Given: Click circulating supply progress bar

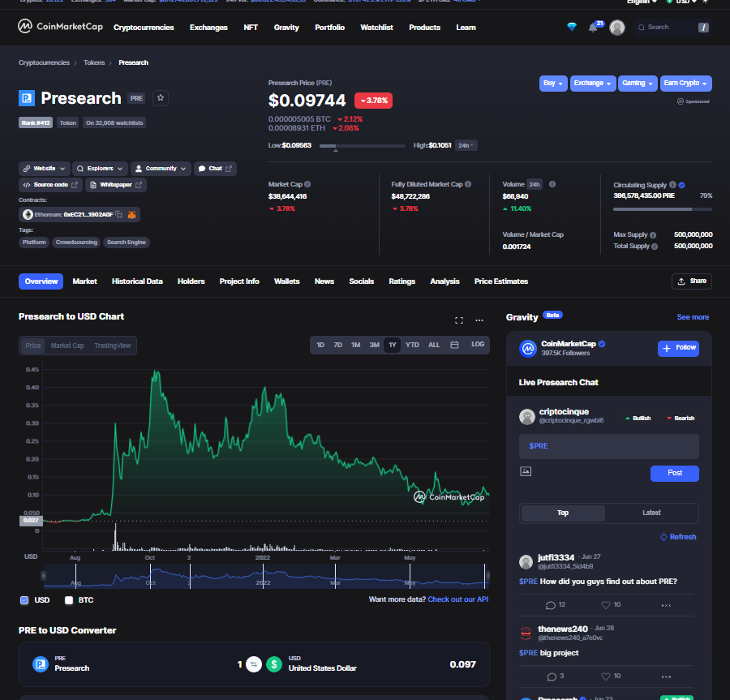Looking at the screenshot, I should [x=663, y=209].
